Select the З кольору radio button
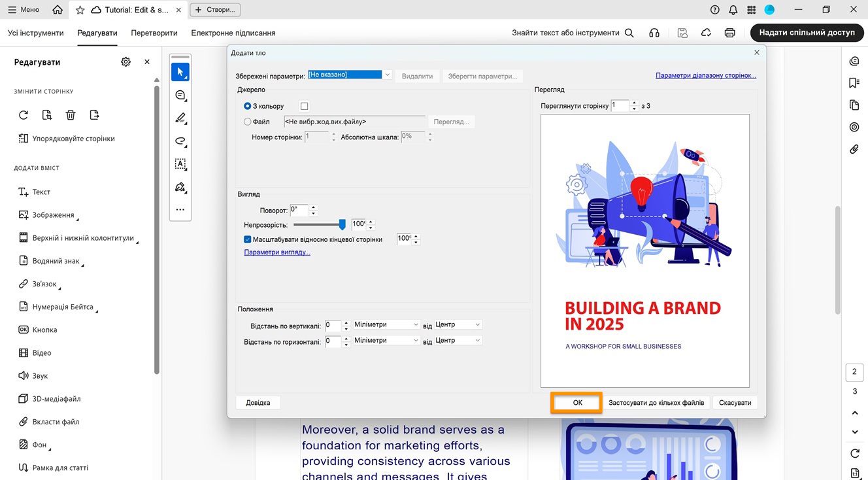Viewport: 868px width, 480px height. 248,106
